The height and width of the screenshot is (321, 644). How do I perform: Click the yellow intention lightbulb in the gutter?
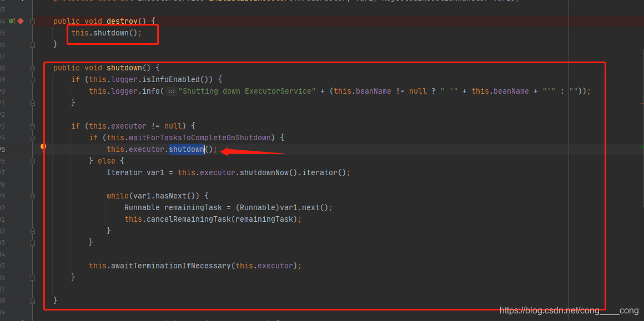pyautogui.click(x=43, y=147)
